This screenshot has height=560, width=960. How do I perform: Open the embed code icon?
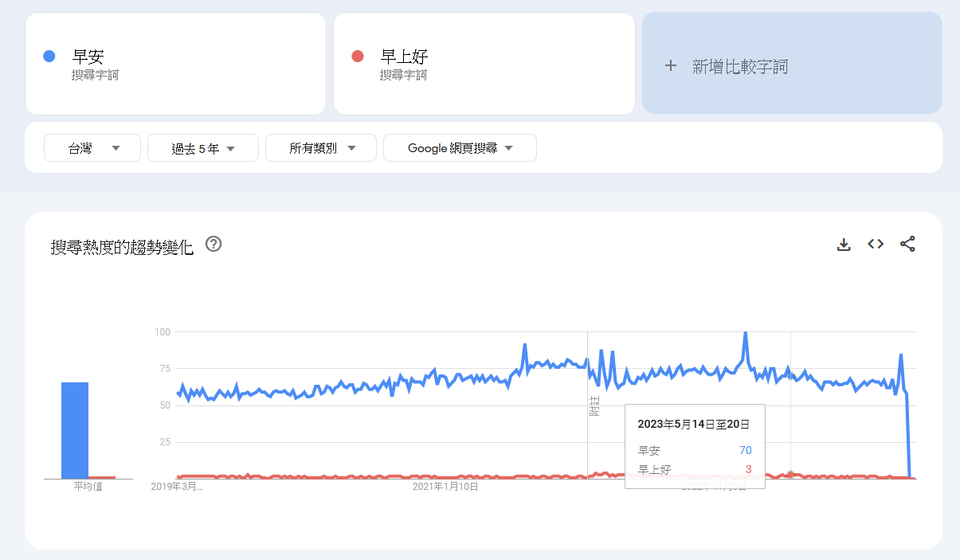point(876,245)
